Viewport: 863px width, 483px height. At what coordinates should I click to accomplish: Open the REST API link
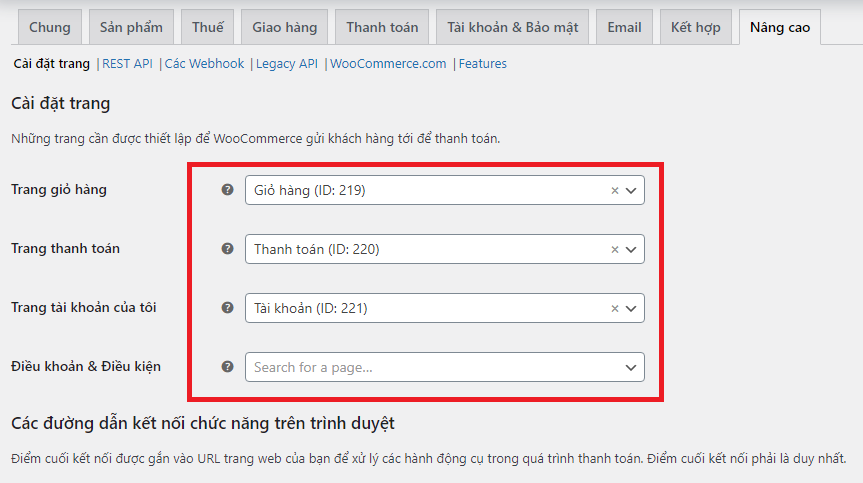point(127,64)
